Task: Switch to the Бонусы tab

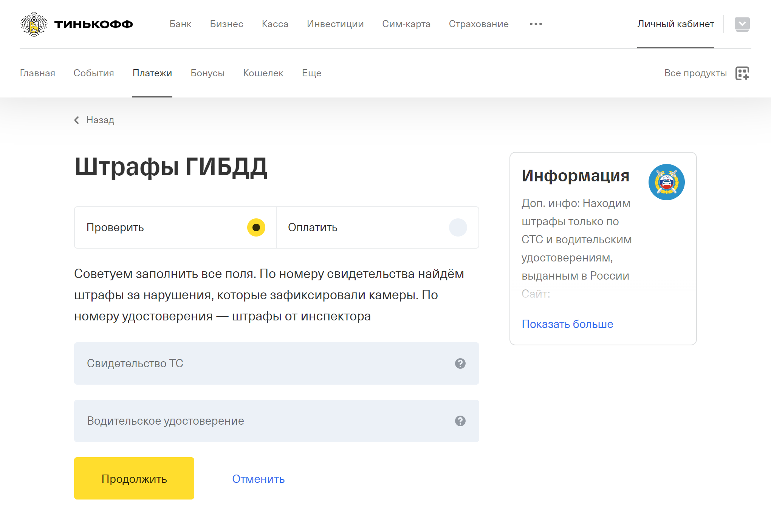Action: (x=207, y=73)
